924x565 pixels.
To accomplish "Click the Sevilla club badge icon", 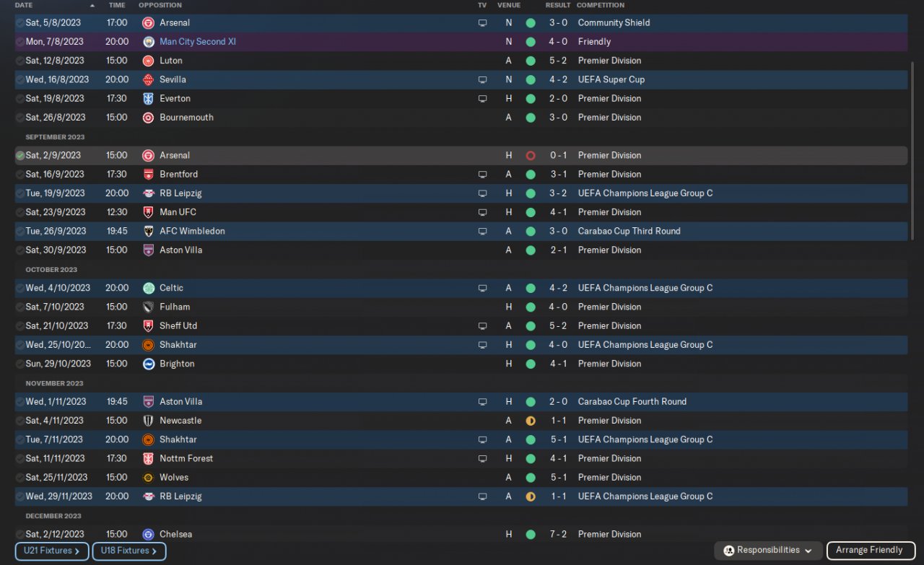I will (149, 79).
